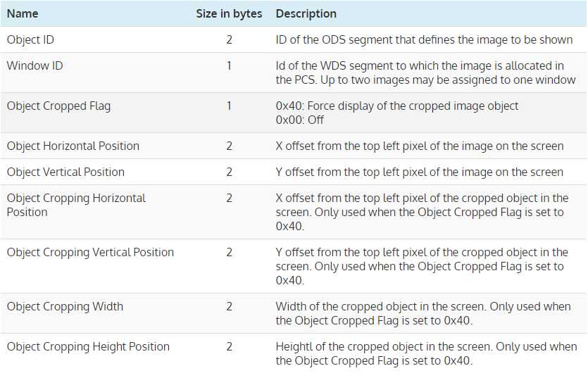Click the Object Cropping Horizontal Position cell
The height and width of the screenshot is (385, 588).
click(x=76, y=205)
